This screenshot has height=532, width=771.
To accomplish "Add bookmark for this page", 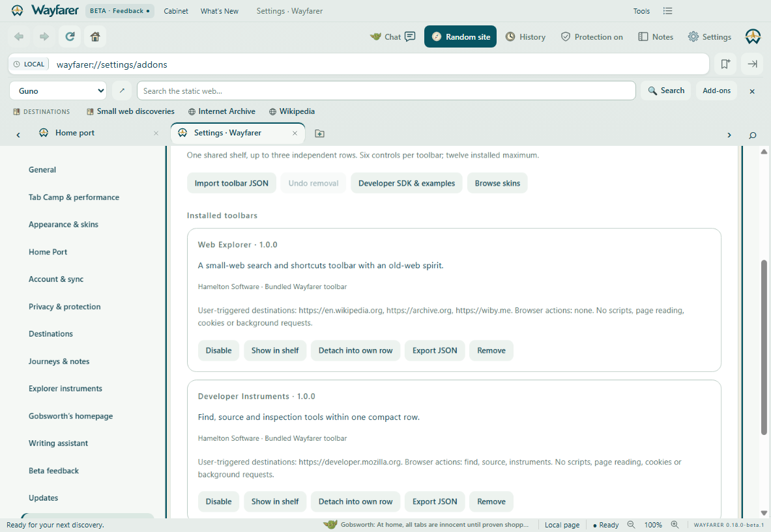I will tap(725, 64).
